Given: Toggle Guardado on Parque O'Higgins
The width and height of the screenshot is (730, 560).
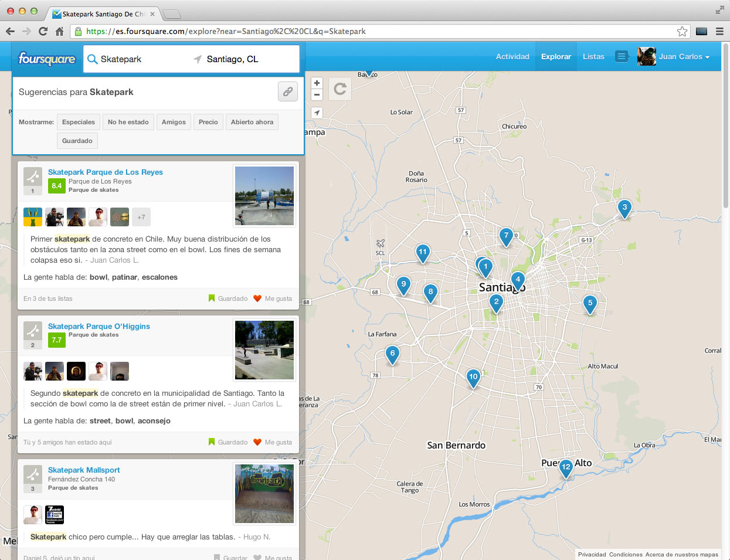Looking at the screenshot, I should (x=228, y=442).
